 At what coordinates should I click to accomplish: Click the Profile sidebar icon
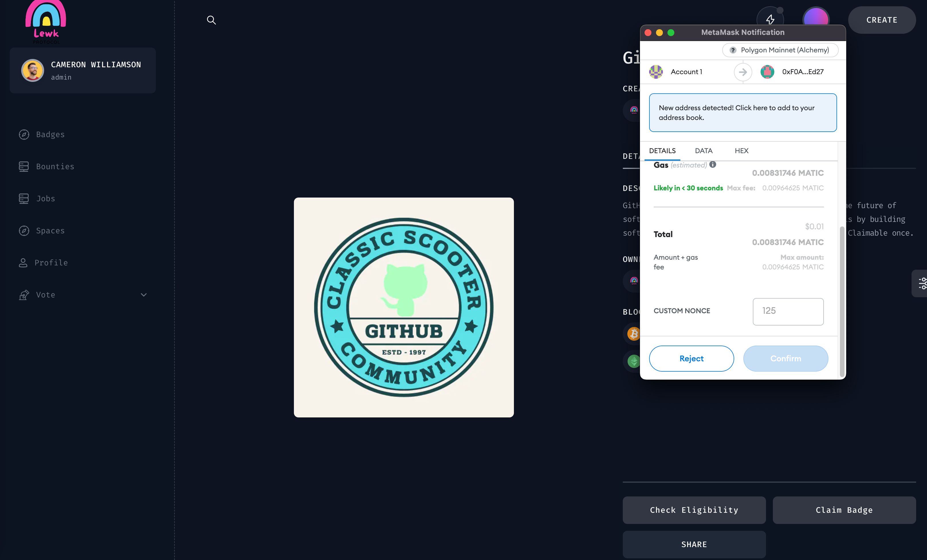pyautogui.click(x=23, y=263)
